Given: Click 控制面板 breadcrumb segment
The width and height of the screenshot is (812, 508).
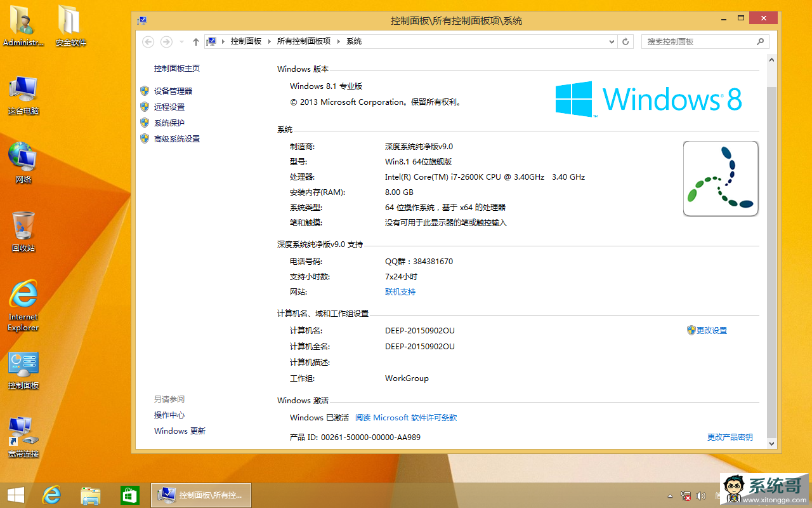Looking at the screenshot, I should click(x=246, y=41).
